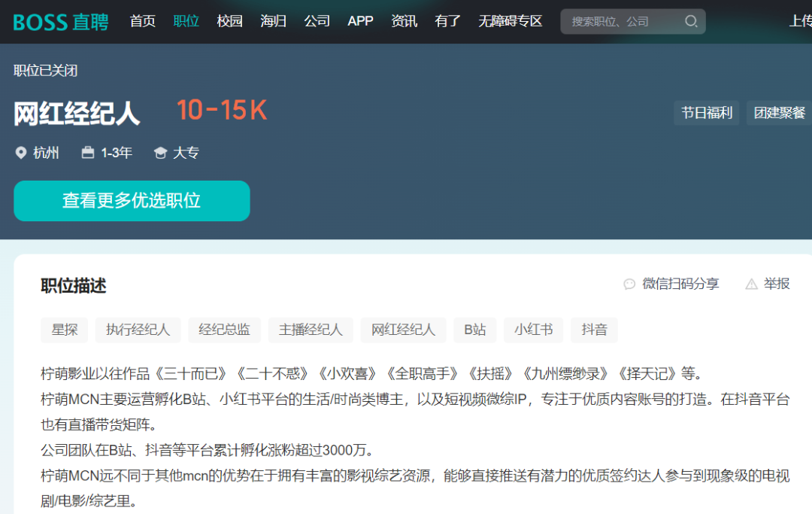Click the BOSS直聘 logo

[61, 22]
